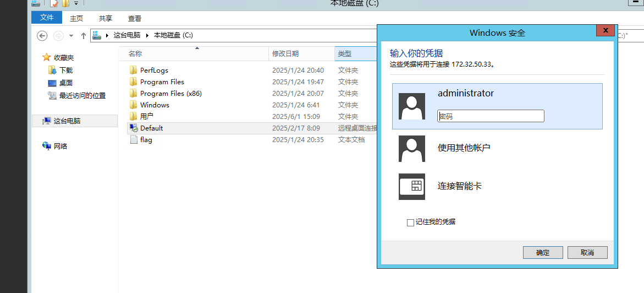644x293 pixels.
Task: Open the Default remote desktop file icon
Action: point(133,128)
